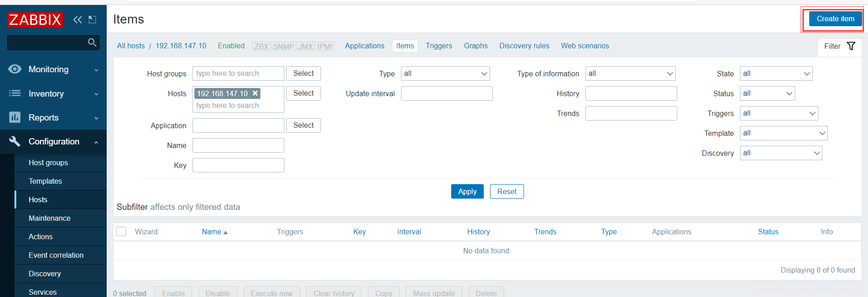Click the Configuration wrench icon
The width and height of the screenshot is (868, 297).
click(x=15, y=141)
